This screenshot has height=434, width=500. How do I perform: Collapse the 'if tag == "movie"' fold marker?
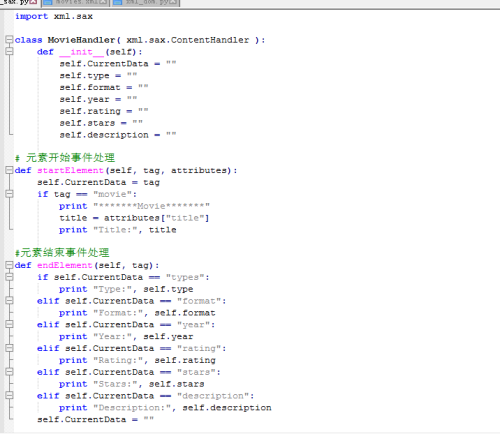(x=9, y=194)
